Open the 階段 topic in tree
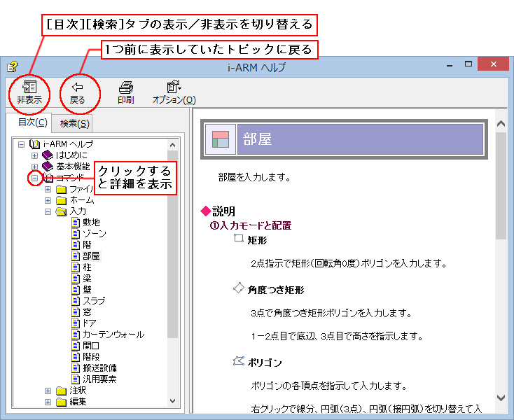Image resolution: width=514 pixels, height=420 pixels. tap(92, 357)
